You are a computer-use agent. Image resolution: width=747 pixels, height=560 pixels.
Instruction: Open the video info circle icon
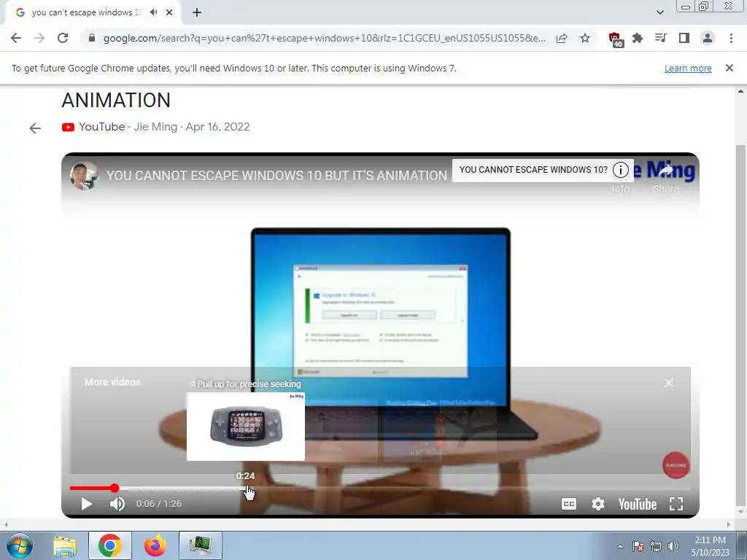pos(620,170)
